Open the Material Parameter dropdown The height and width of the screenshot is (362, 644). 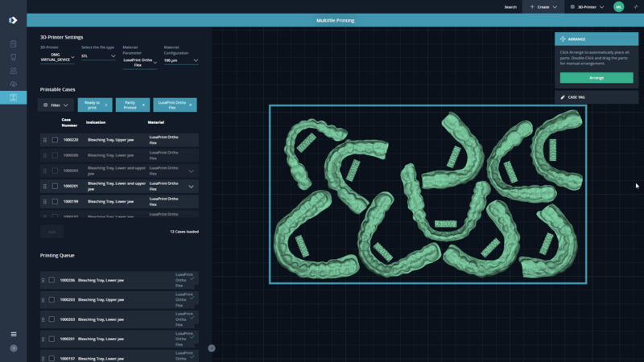pyautogui.click(x=139, y=63)
